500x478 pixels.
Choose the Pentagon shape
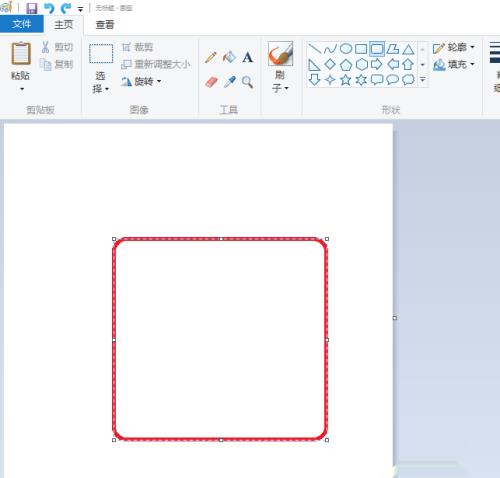346,65
